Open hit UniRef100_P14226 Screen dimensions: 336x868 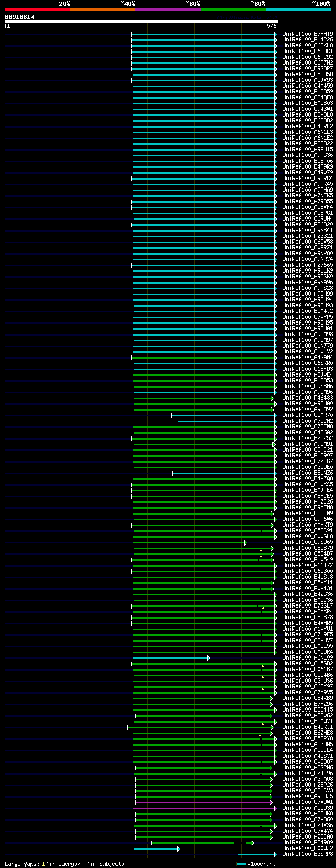[x=308, y=39]
